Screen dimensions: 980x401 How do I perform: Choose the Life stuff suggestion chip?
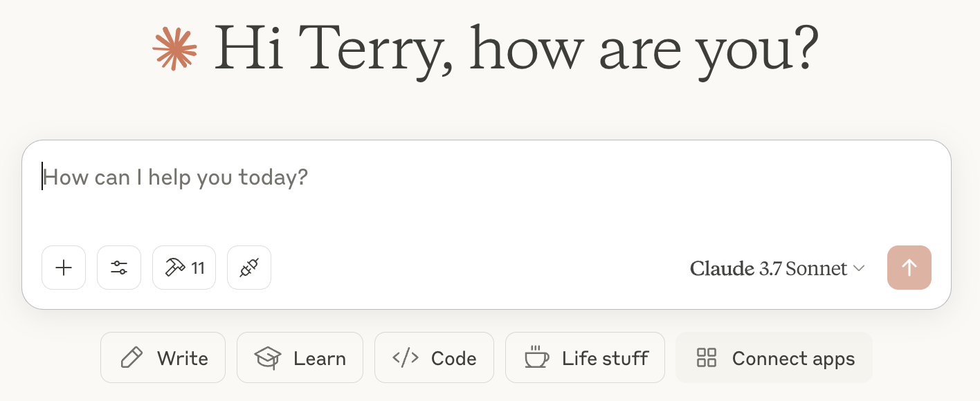coord(585,357)
